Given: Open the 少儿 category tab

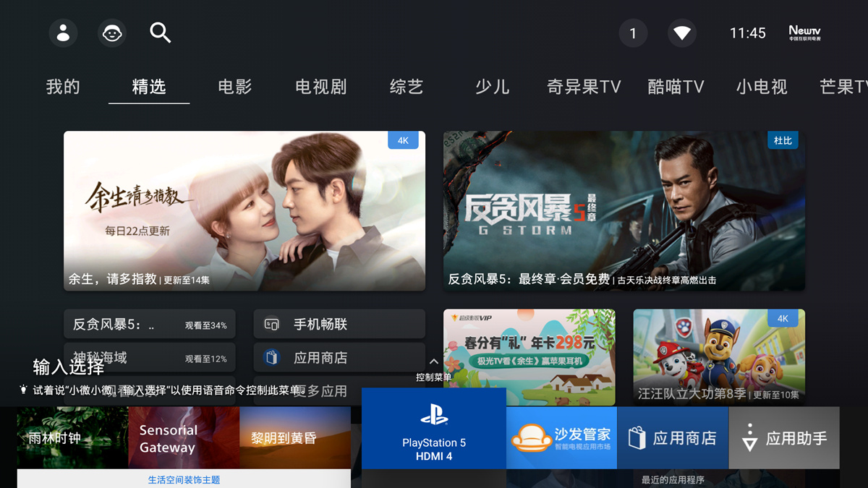Looking at the screenshot, I should click(x=493, y=87).
